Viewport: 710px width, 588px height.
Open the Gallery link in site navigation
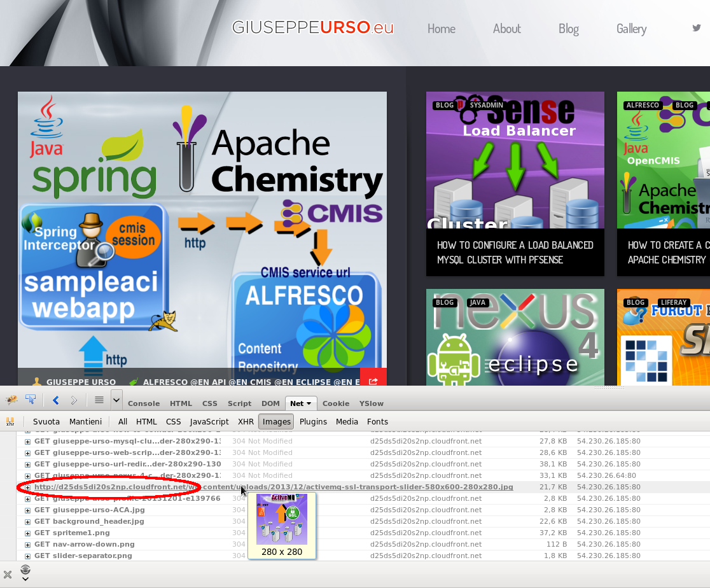tap(631, 29)
